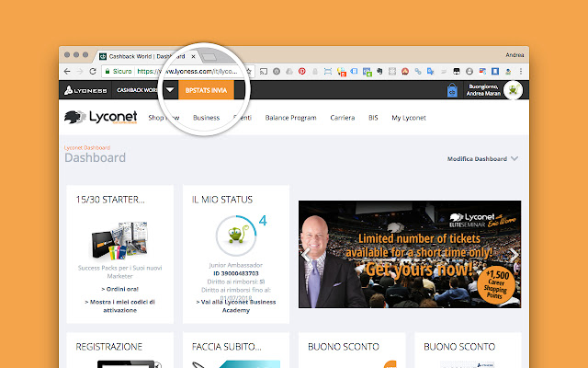Show the previous banner slide with the left arrow

coord(306,255)
